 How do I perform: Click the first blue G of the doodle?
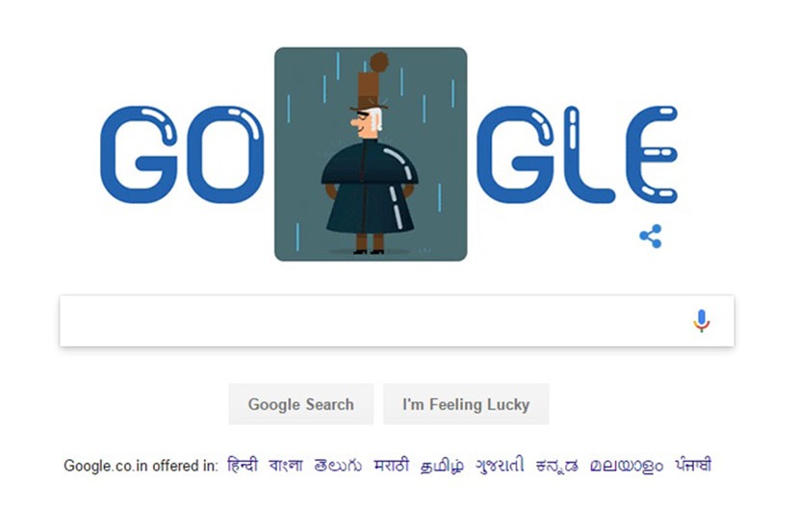pyautogui.click(x=139, y=155)
